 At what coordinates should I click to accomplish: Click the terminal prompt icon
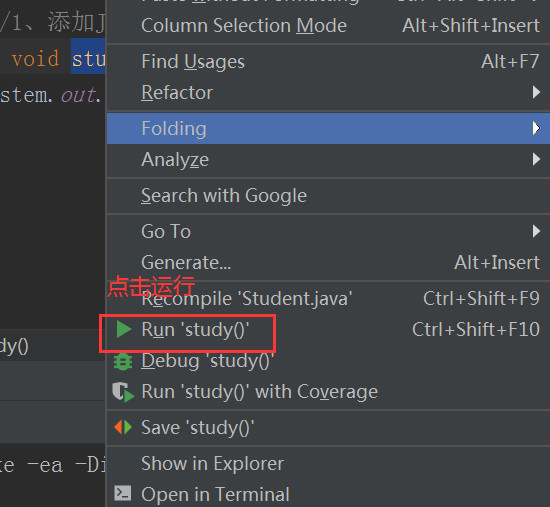click(123, 493)
